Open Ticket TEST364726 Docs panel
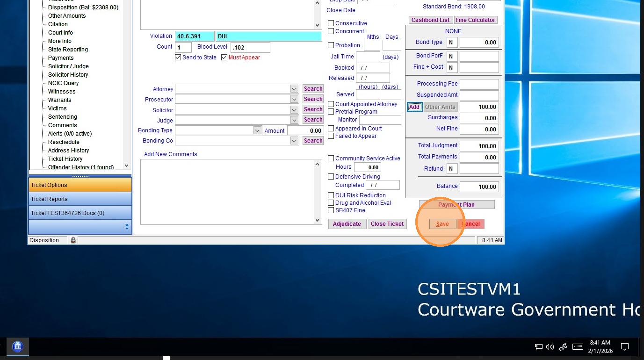The image size is (644, 360). 80,213
